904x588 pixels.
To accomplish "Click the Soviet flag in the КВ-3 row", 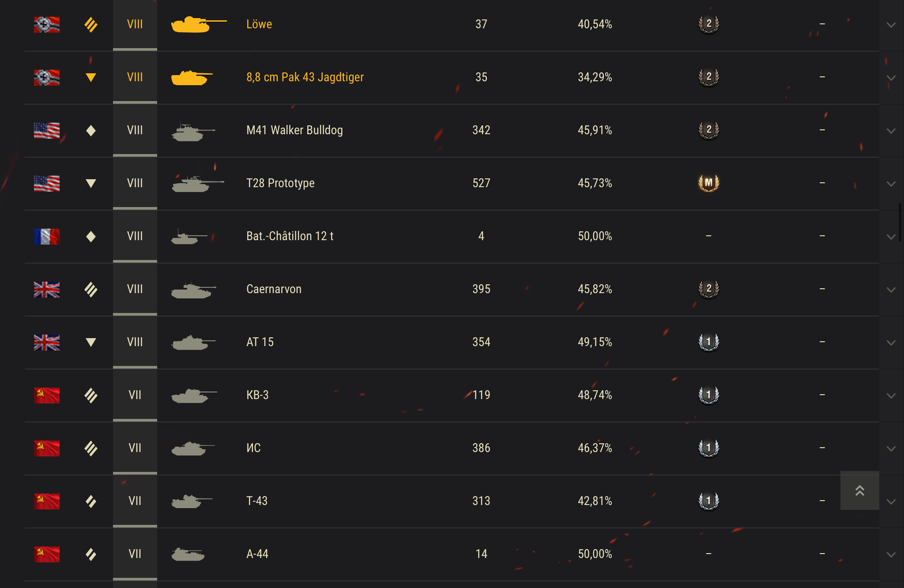I will 47,395.
